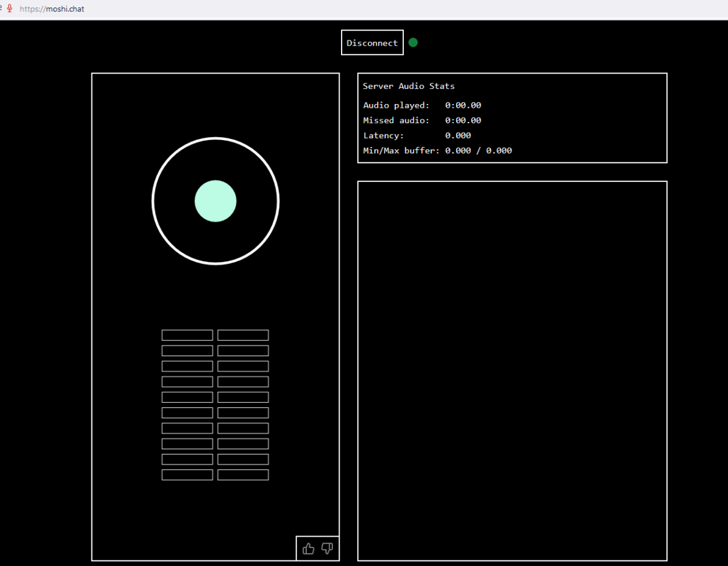Click the mint green center circle

click(215, 201)
